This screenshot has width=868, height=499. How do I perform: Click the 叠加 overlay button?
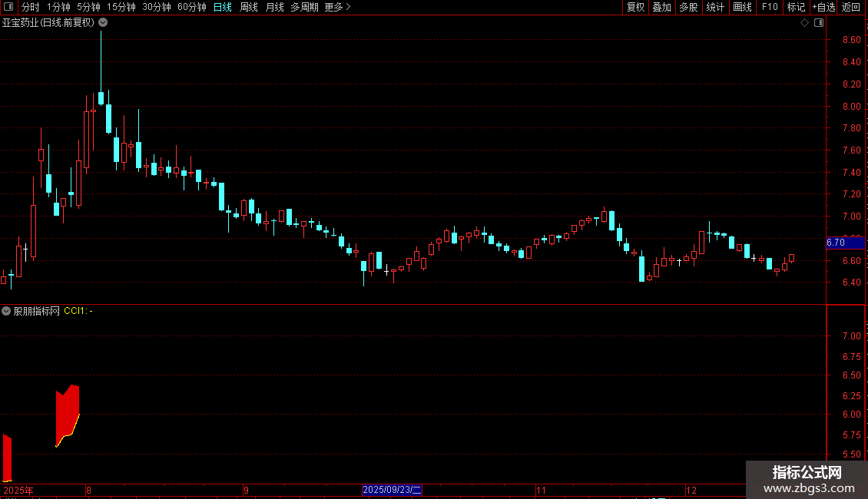coord(661,7)
